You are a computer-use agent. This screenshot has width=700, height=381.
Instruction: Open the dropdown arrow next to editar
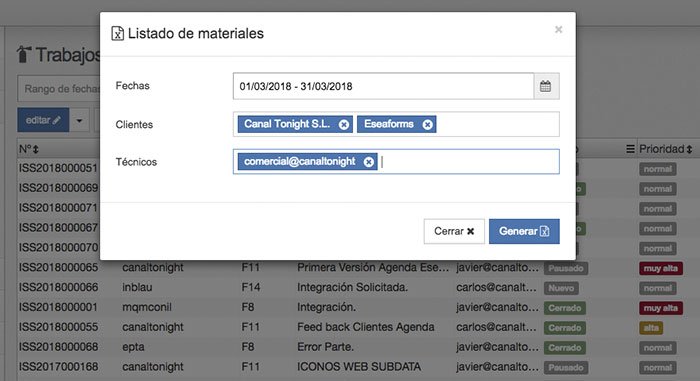(x=79, y=120)
